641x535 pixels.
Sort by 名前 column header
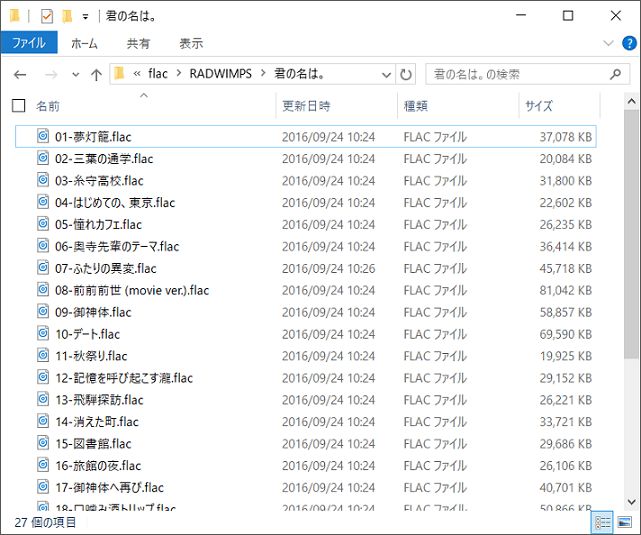pyautogui.click(x=48, y=106)
